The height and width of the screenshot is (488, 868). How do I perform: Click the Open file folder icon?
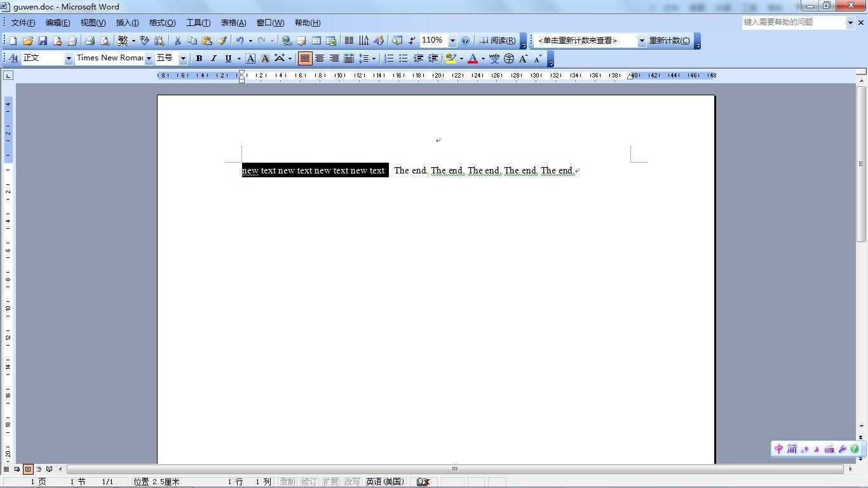[x=27, y=41]
